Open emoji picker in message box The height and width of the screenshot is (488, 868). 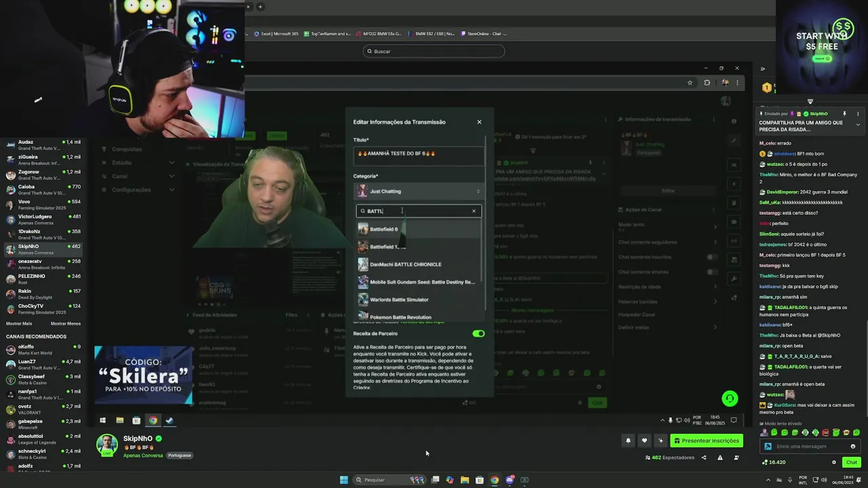[x=853, y=447]
